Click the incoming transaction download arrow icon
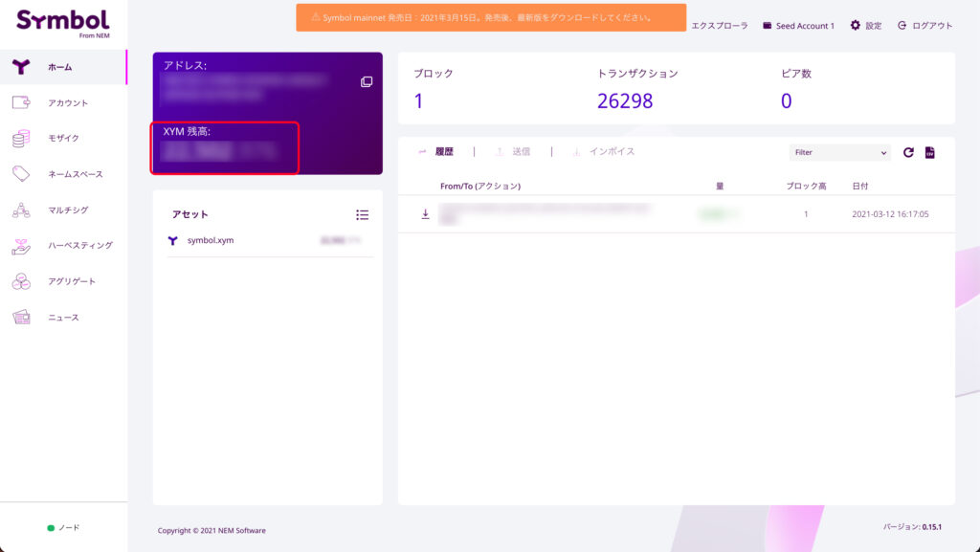The width and height of the screenshot is (980, 552). (x=425, y=214)
